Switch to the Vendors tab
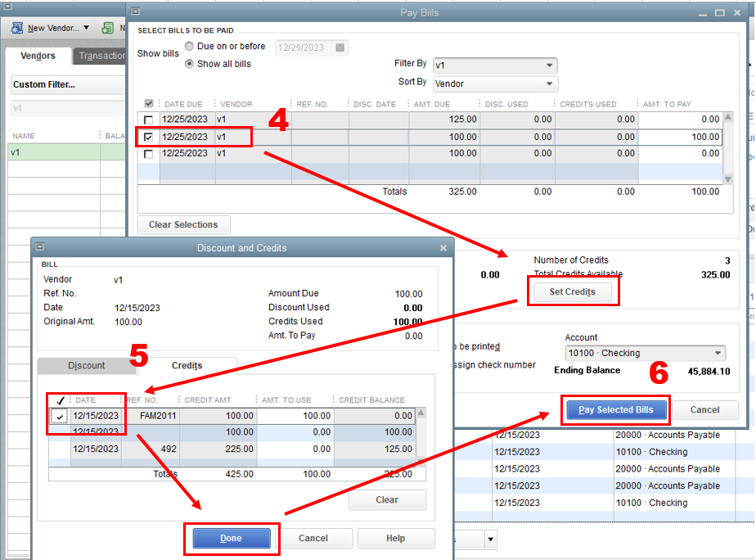This screenshot has width=756, height=560. pos(38,56)
